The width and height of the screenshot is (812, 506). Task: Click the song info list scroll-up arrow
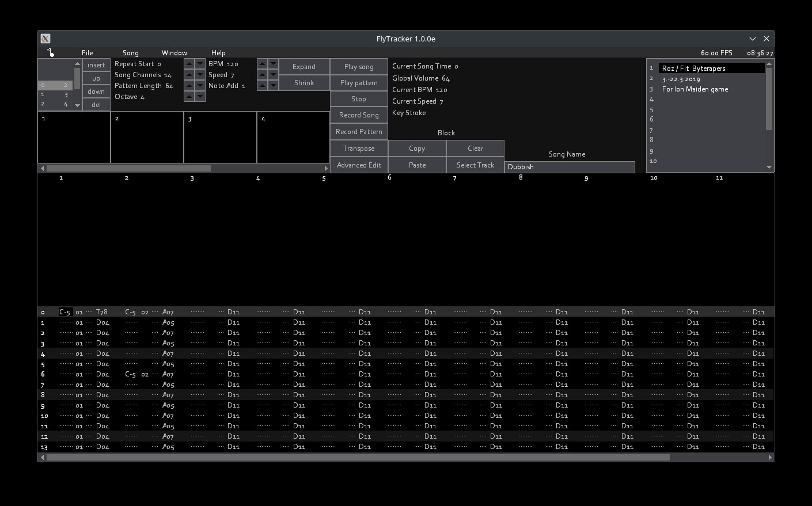click(x=769, y=64)
